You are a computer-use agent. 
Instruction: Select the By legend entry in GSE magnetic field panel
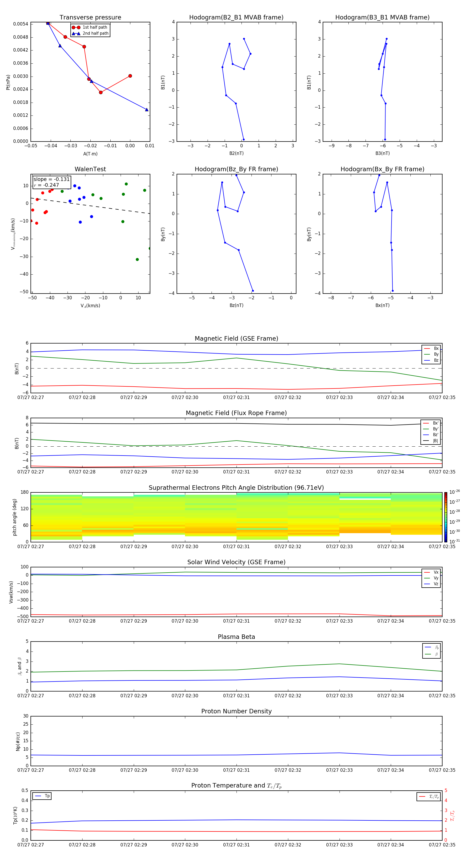click(431, 354)
